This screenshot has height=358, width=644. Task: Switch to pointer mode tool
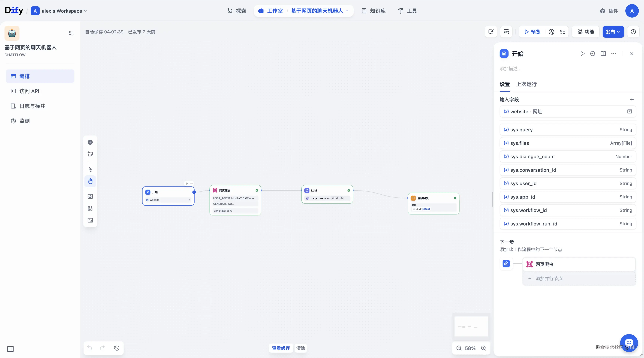(90, 169)
